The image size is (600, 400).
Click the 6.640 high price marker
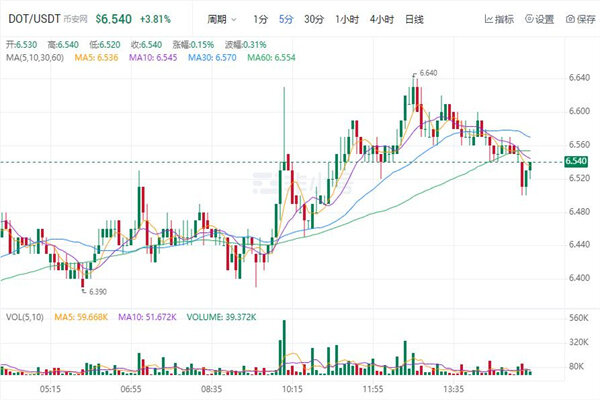tap(428, 73)
